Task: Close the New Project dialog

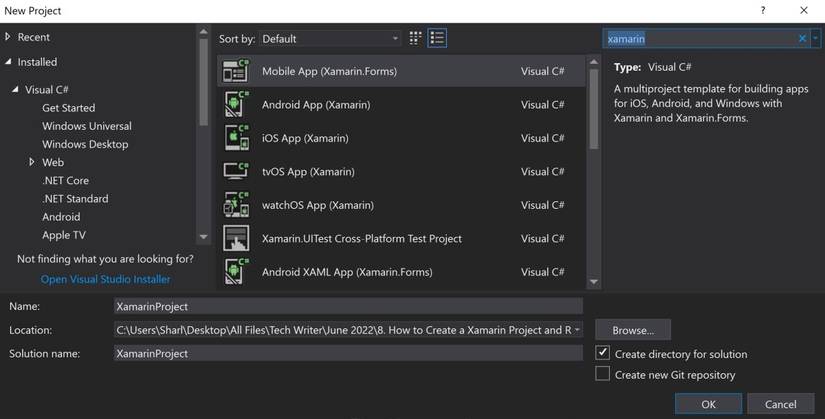Action: (x=803, y=10)
